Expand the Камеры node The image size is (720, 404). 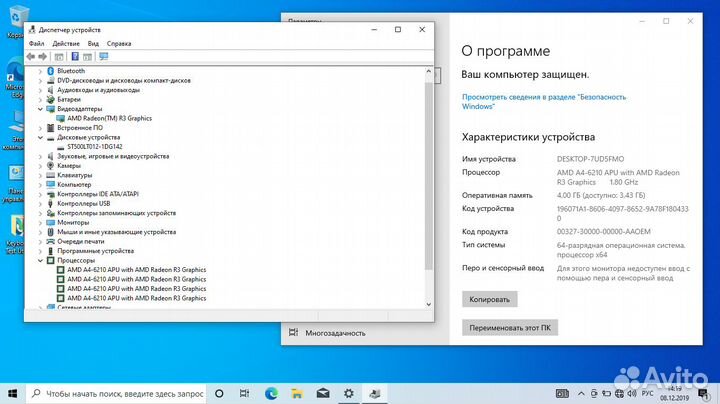(40, 166)
